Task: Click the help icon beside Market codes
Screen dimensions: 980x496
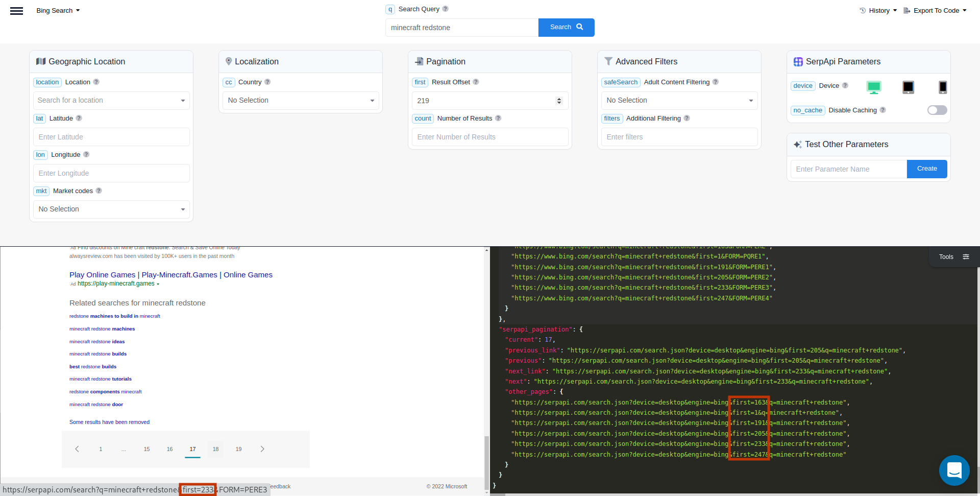Action: click(x=99, y=191)
